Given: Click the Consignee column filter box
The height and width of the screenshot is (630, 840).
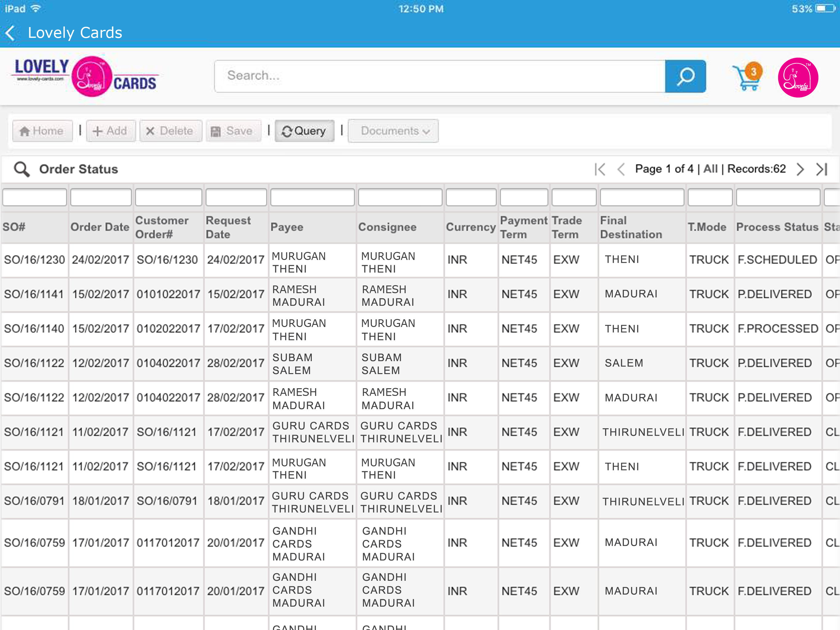Looking at the screenshot, I should click(x=400, y=197).
